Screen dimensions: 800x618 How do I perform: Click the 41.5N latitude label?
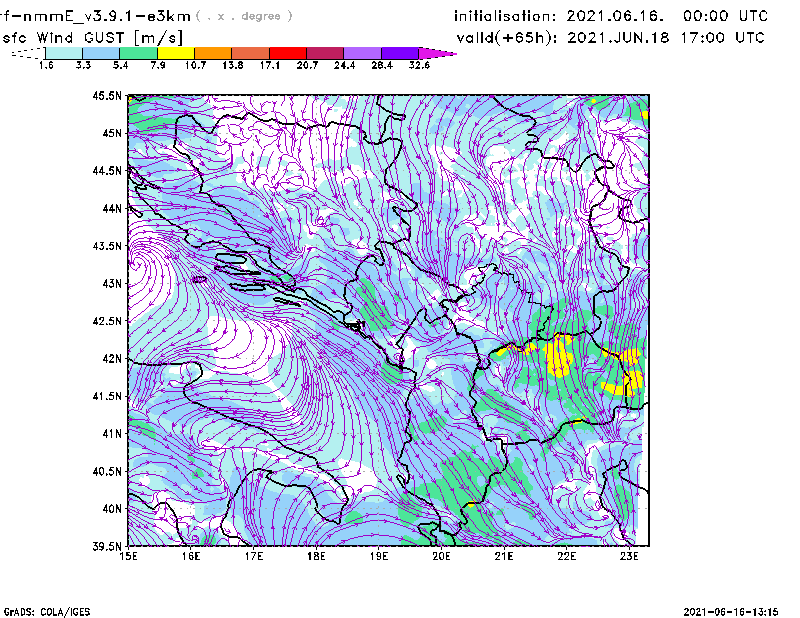[107, 396]
